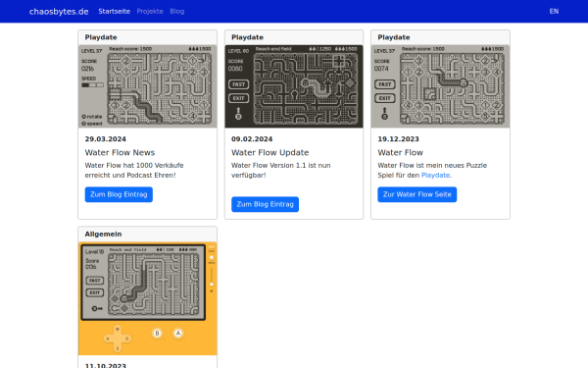The image size is (588, 368).
Task: Click the Water Flow heading on the 19.12.2023 card
Action: click(x=401, y=152)
